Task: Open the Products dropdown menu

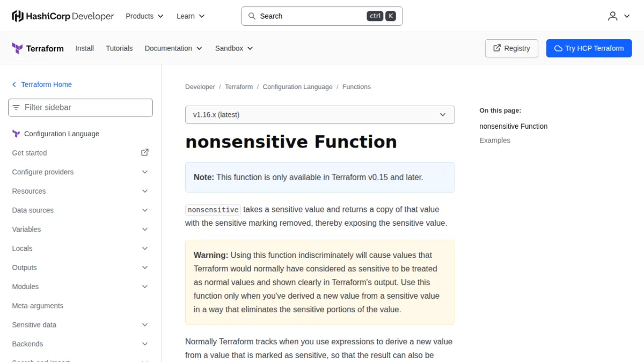Action: click(144, 16)
